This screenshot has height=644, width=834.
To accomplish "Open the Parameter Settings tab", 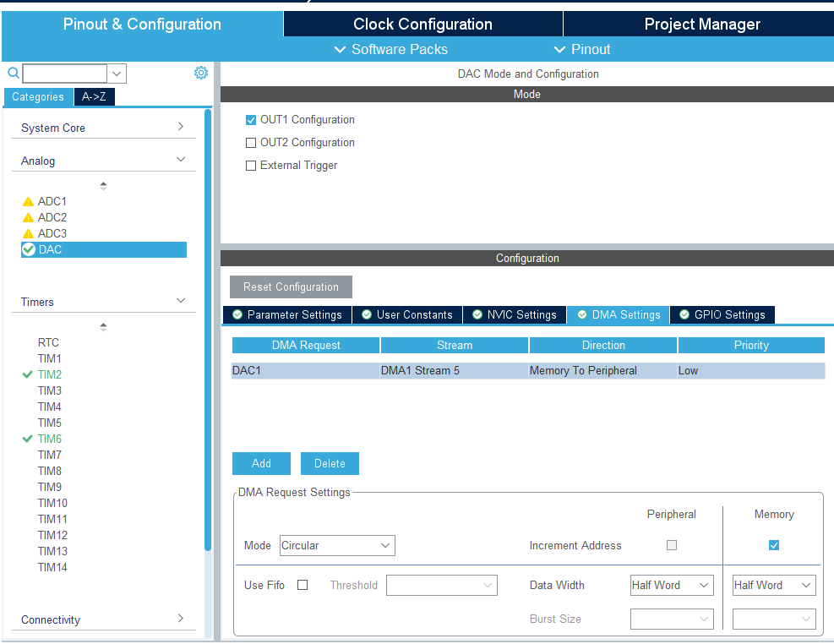I will pyautogui.click(x=287, y=315).
